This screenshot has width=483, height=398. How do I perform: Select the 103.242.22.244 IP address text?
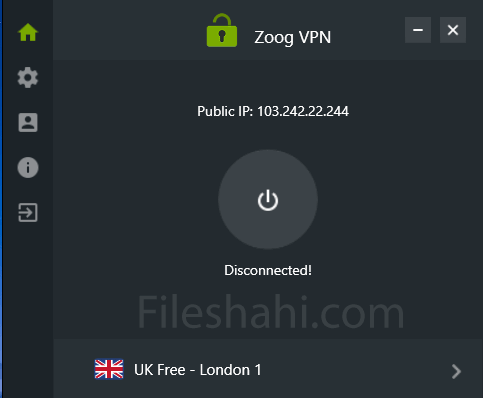(x=303, y=111)
